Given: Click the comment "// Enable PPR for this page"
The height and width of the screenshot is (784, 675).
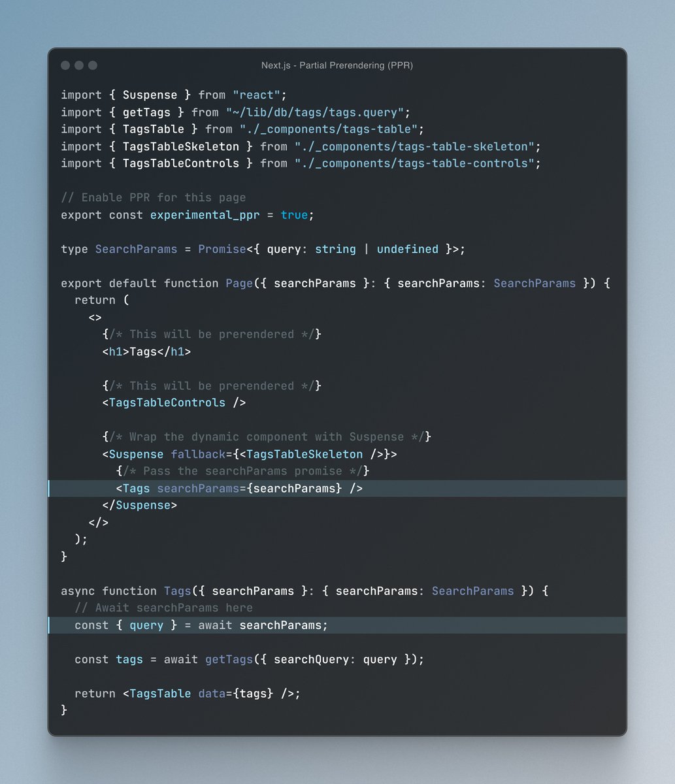Looking at the screenshot, I should 154,197.
